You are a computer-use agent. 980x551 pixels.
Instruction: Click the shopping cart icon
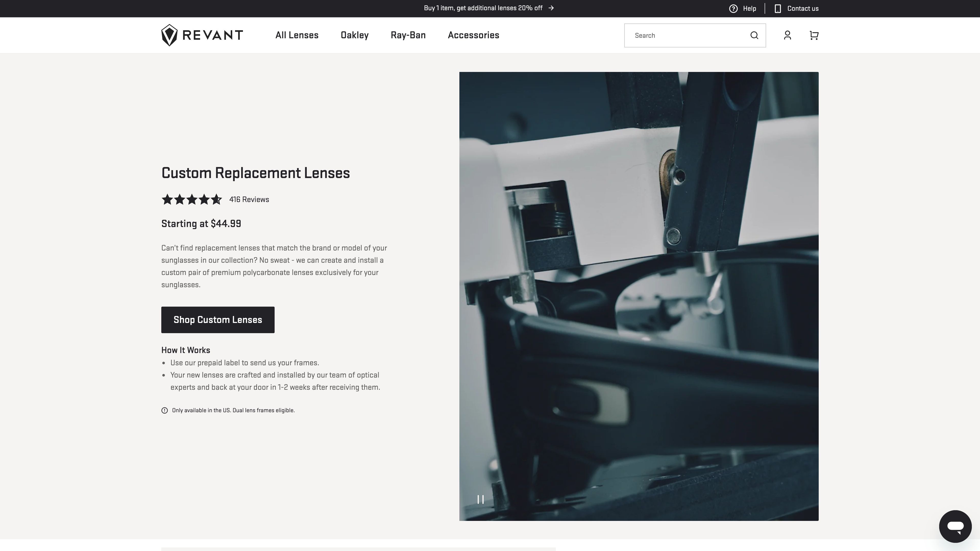coord(814,35)
